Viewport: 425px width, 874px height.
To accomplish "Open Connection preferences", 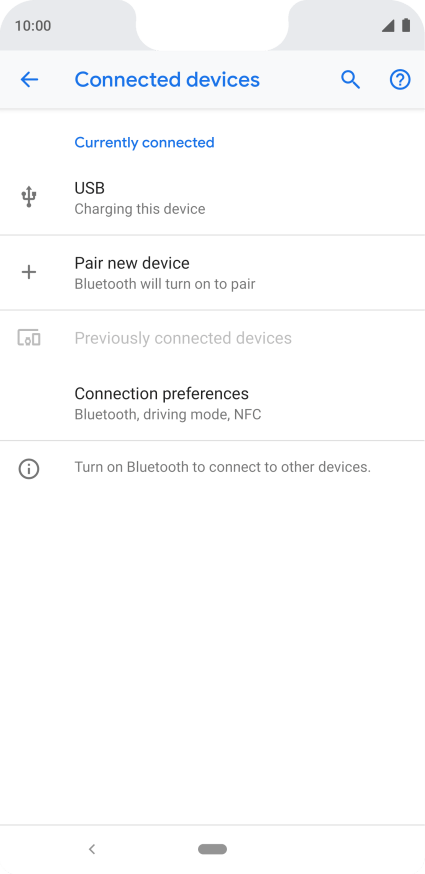I will (x=212, y=403).
